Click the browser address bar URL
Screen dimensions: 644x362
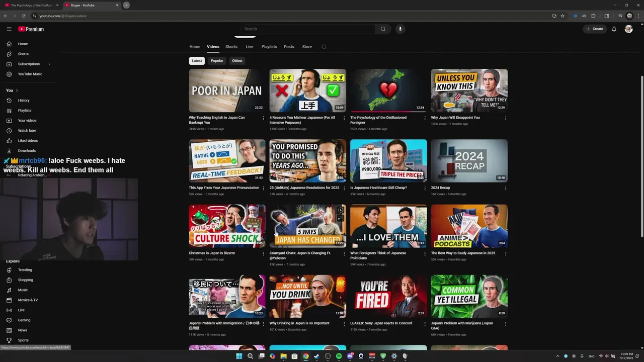pyautogui.click(x=63, y=16)
